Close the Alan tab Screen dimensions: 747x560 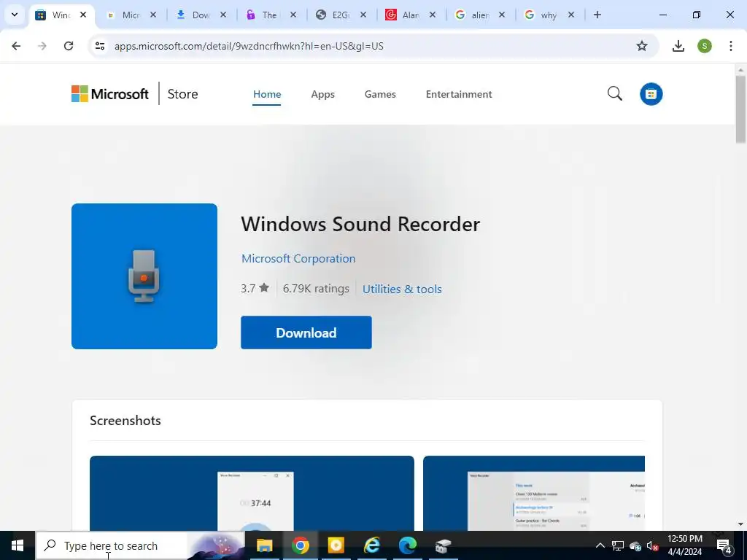pos(432,15)
